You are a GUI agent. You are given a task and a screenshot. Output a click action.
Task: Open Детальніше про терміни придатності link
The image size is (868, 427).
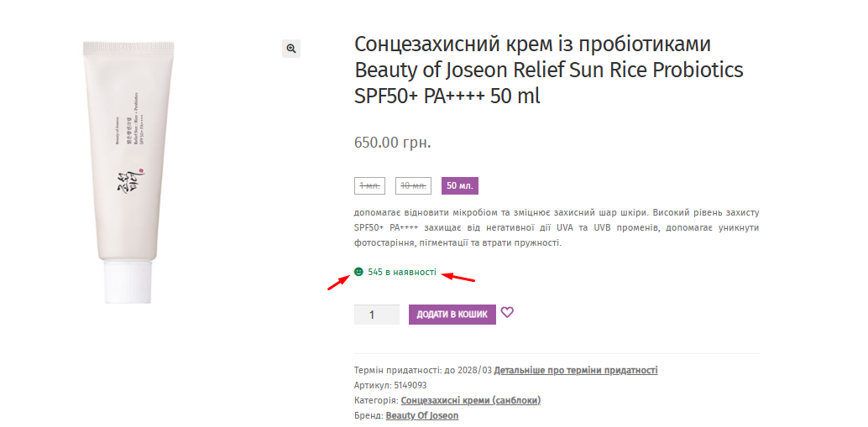pyautogui.click(x=576, y=370)
